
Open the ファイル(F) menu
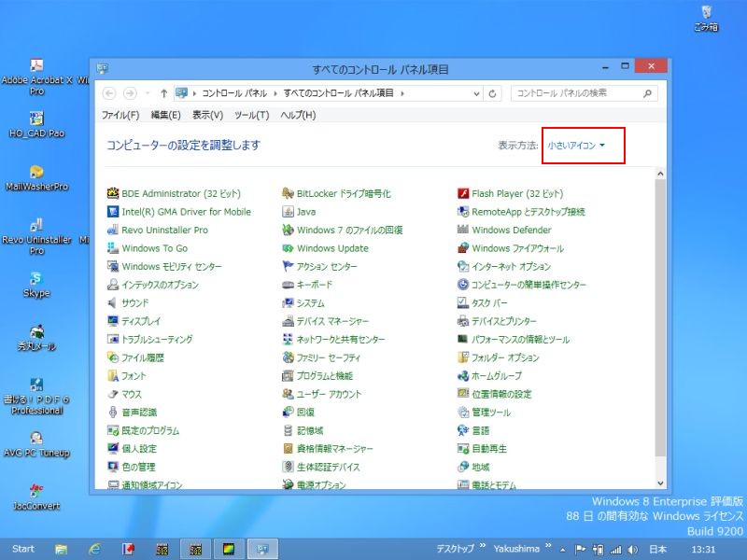[120, 115]
